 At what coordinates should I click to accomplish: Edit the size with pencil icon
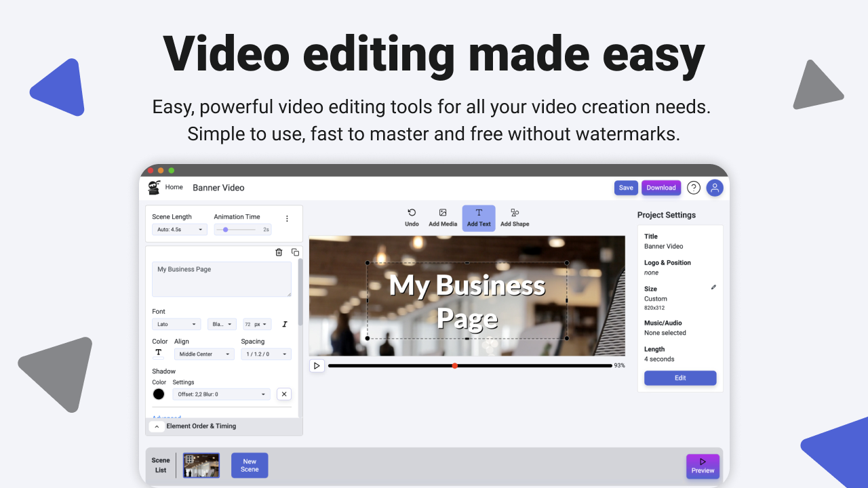pos(713,287)
